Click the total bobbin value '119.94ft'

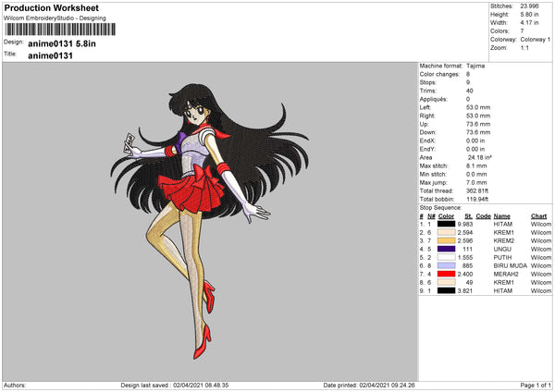point(477,199)
